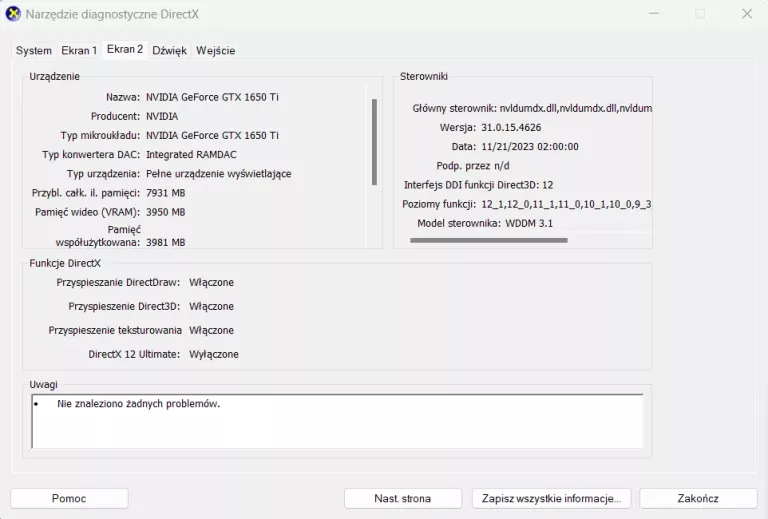The image size is (768, 519).
Task: Open the Wejście tab
Action: (216, 50)
